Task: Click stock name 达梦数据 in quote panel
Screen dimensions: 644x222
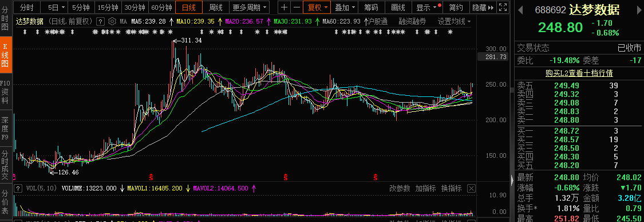Action: click(x=594, y=10)
